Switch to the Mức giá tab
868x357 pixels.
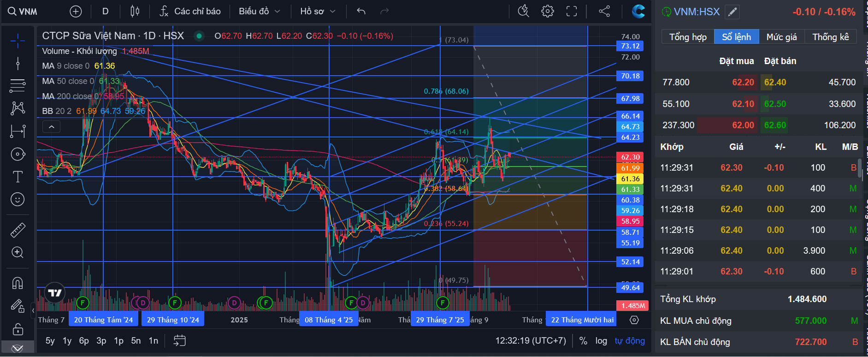tap(781, 37)
